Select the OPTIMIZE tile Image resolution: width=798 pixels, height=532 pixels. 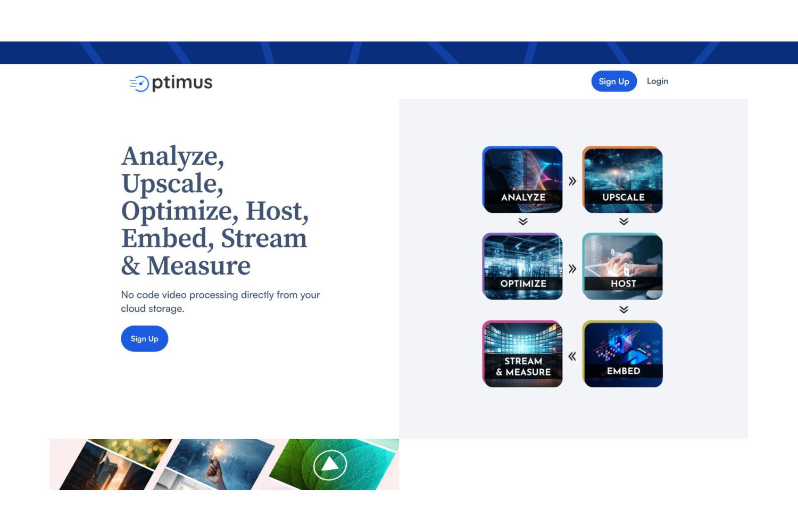[x=522, y=267]
